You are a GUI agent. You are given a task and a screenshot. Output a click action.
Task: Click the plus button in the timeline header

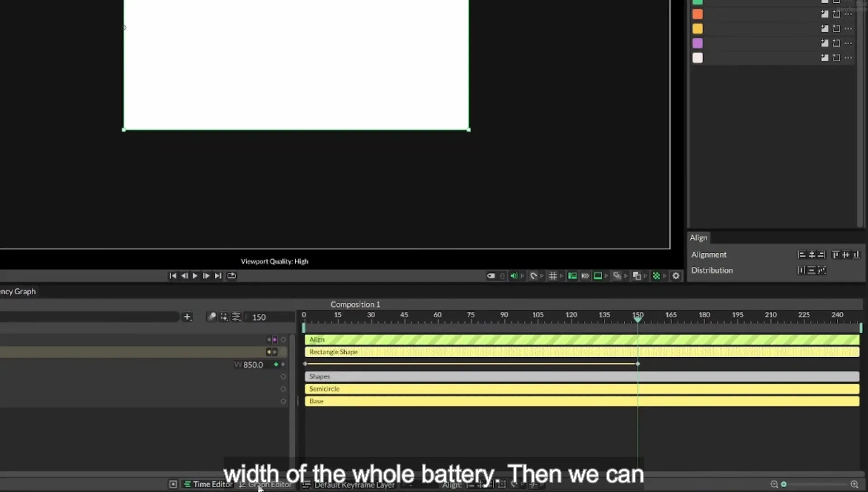pos(187,317)
